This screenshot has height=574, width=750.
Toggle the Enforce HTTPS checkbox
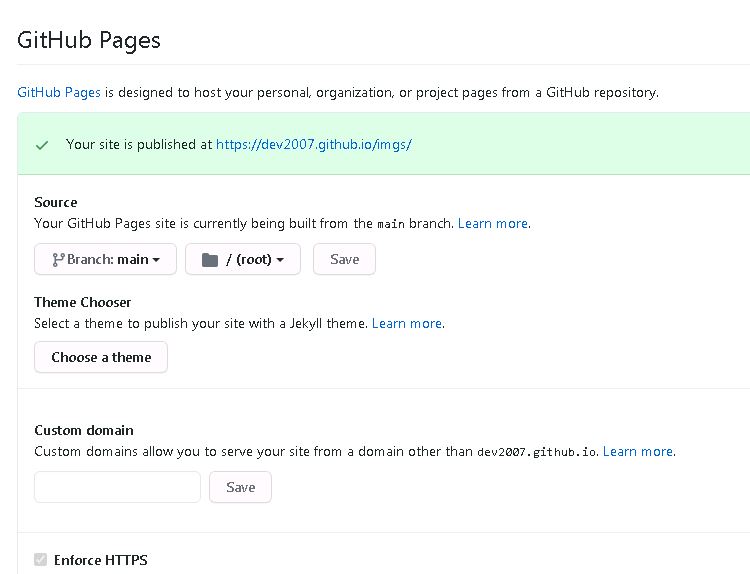pos(41,559)
